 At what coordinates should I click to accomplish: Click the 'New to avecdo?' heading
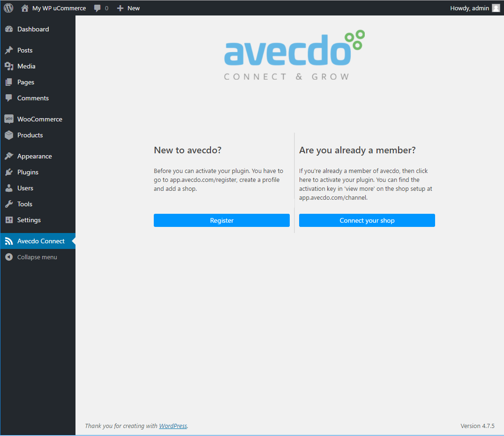[x=188, y=150]
